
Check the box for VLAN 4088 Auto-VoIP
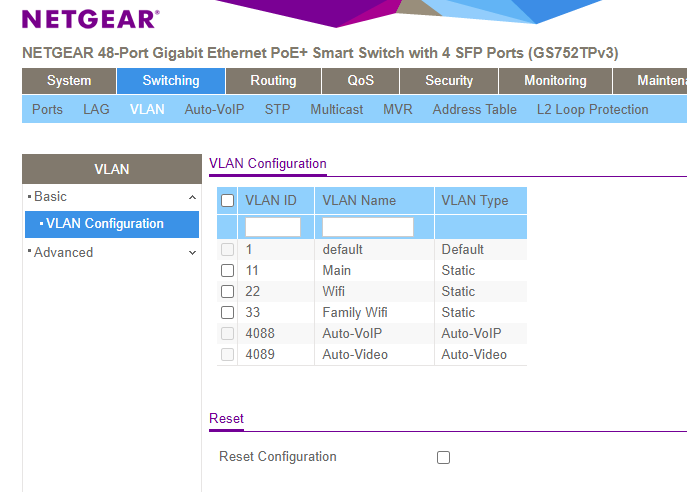(x=227, y=334)
